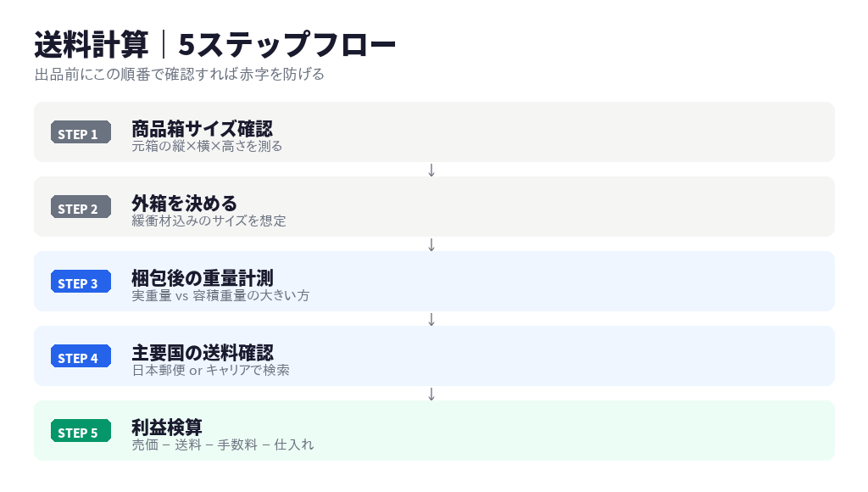
Task: Click the subtitle 出品前にこの順番で確認すれば赤字を防げる
Action: (180, 75)
